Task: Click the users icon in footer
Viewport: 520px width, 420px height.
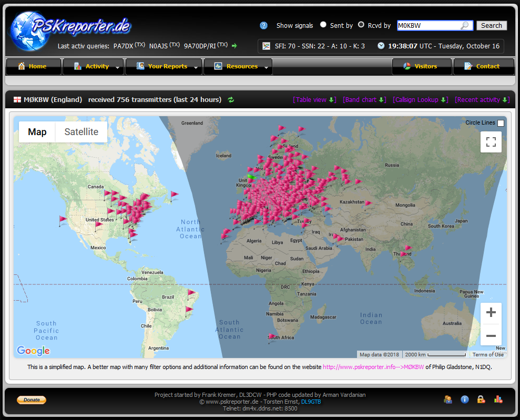Action: pos(447,399)
